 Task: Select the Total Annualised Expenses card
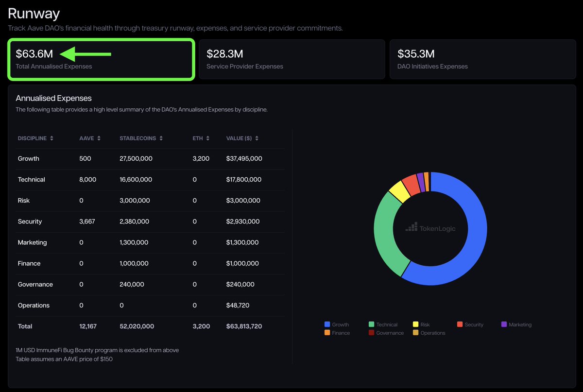pyautogui.click(x=101, y=59)
